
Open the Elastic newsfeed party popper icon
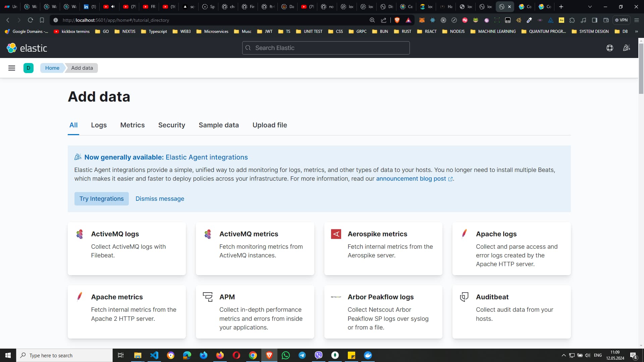tap(626, 48)
